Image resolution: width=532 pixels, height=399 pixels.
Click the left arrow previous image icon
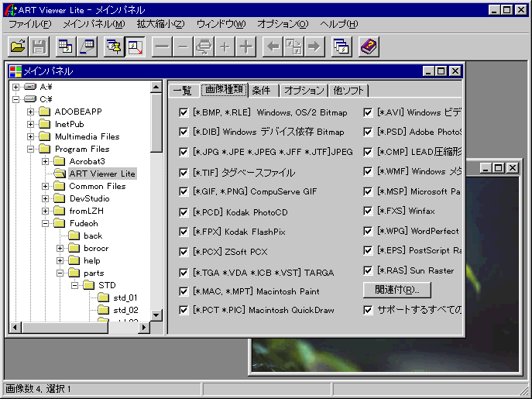click(x=273, y=46)
